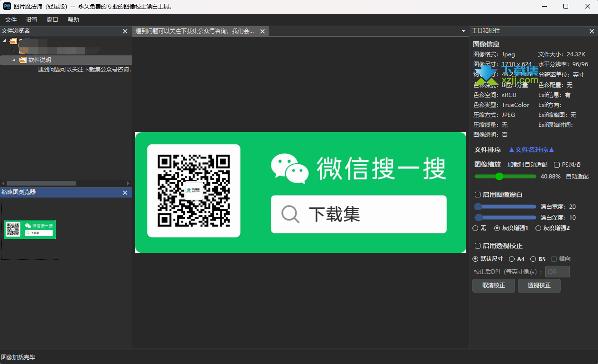Adjust the 漂白深度 slider
The height and width of the screenshot is (364, 598).
pos(505,217)
